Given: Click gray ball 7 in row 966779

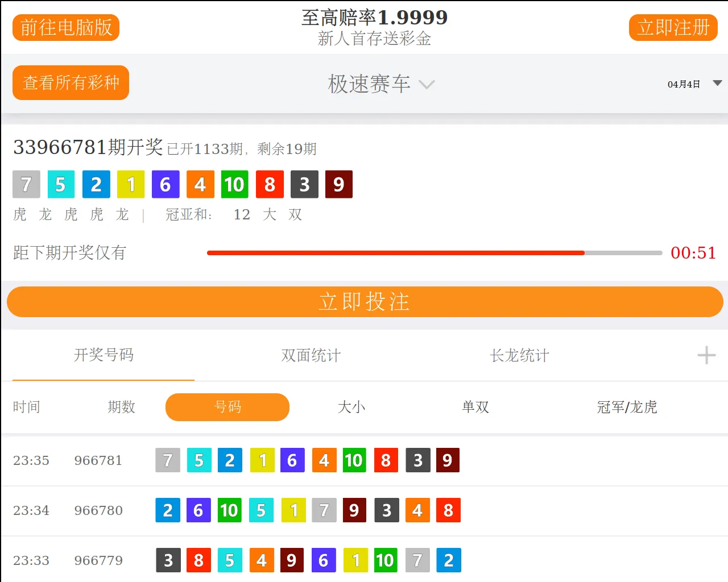Looking at the screenshot, I should (417, 560).
